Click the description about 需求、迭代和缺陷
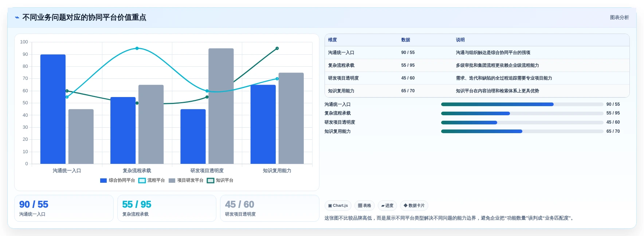Image resolution: width=644 pixels, height=236 pixels. click(504, 78)
